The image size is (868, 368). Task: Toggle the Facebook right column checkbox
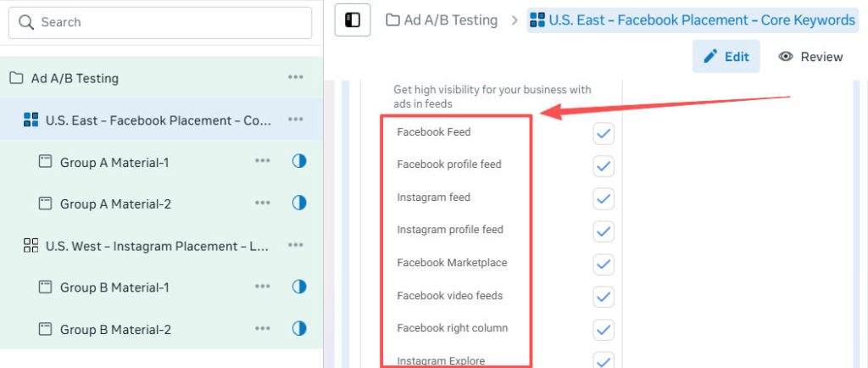[604, 329]
